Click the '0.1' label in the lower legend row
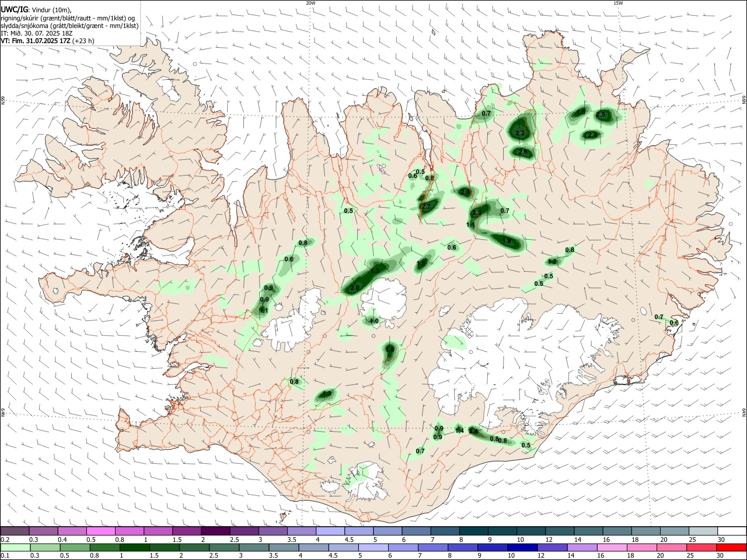Viewport: 747px width, 560px height. (5, 555)
